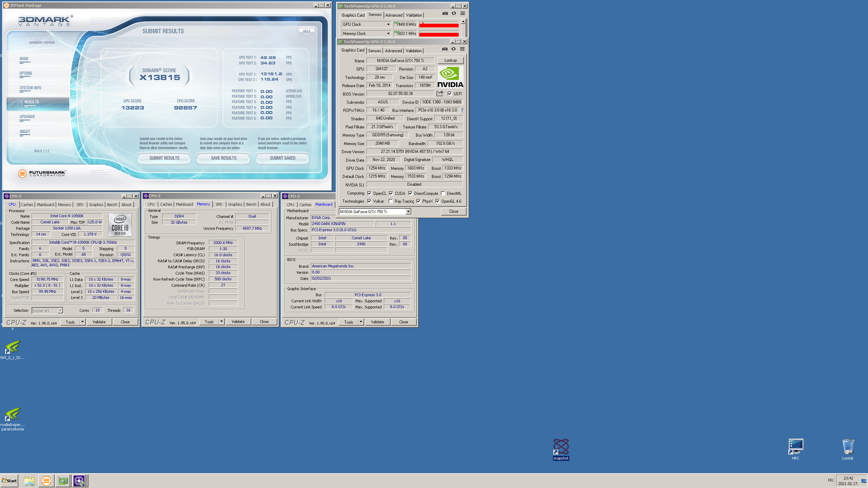The image size is (868, 488).
Task: Click the BIOS share/export icon in GPU-Z
Action: tap(440, 94)
